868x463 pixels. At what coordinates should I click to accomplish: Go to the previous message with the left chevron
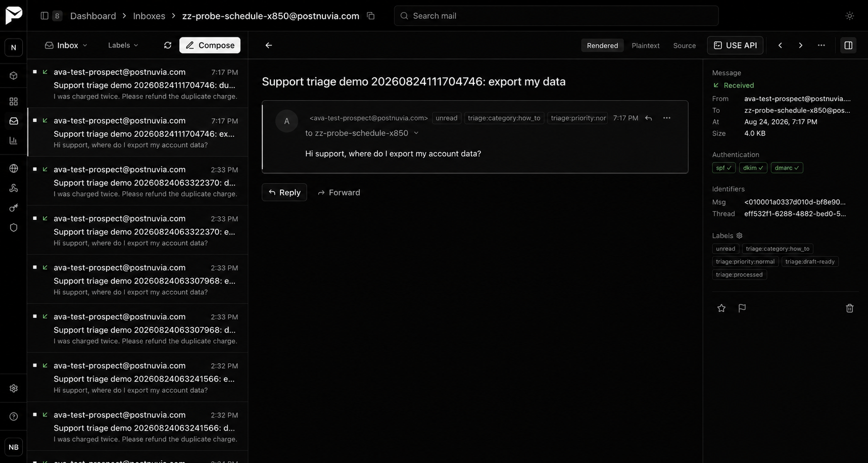[x=780, y=45]
